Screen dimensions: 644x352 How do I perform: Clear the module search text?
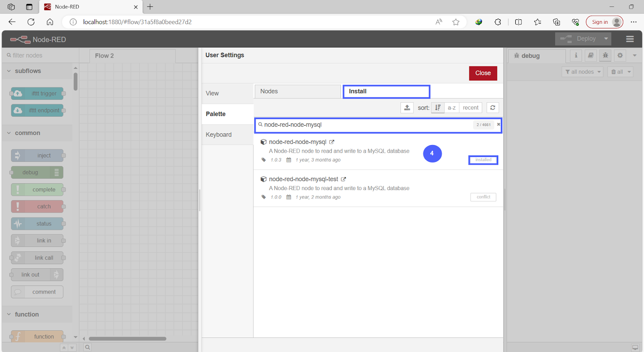coord(498,124)
